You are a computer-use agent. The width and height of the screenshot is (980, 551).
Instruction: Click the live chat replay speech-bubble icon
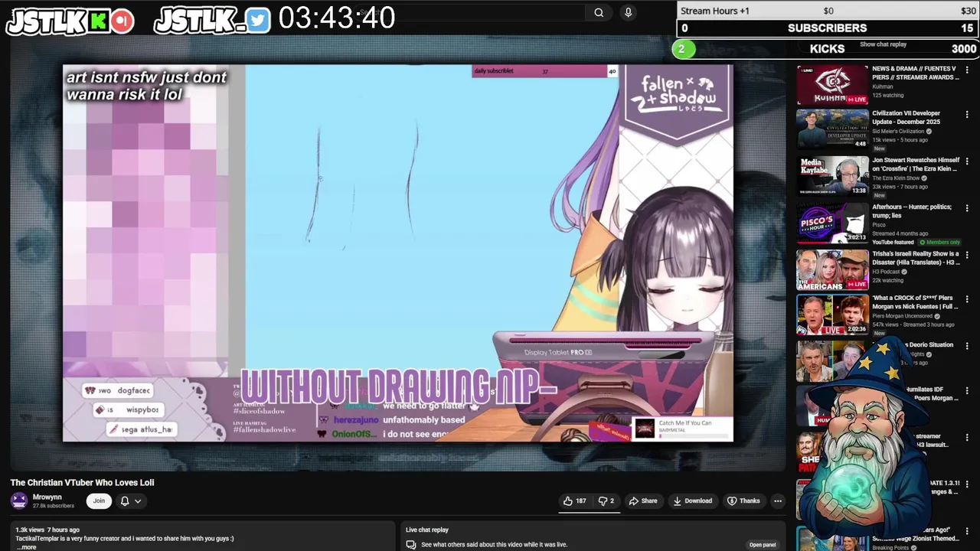[x=411, y=545]
